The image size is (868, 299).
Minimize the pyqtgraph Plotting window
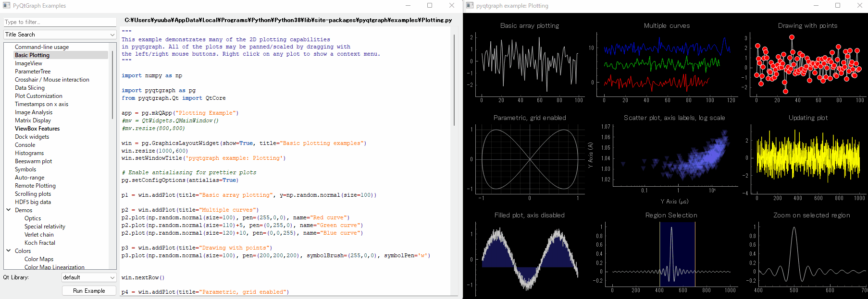[x=816, y=6]
